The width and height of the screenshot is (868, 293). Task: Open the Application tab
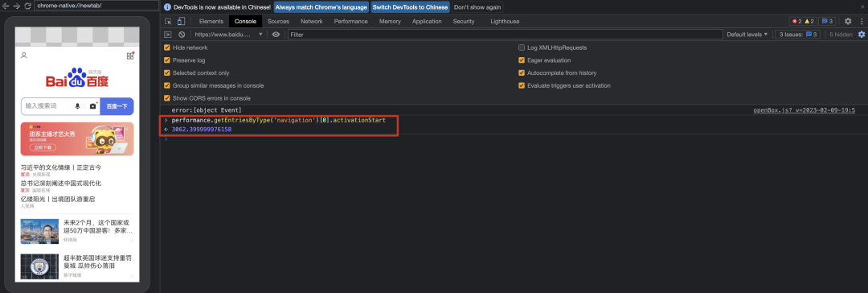click(427, 21)
